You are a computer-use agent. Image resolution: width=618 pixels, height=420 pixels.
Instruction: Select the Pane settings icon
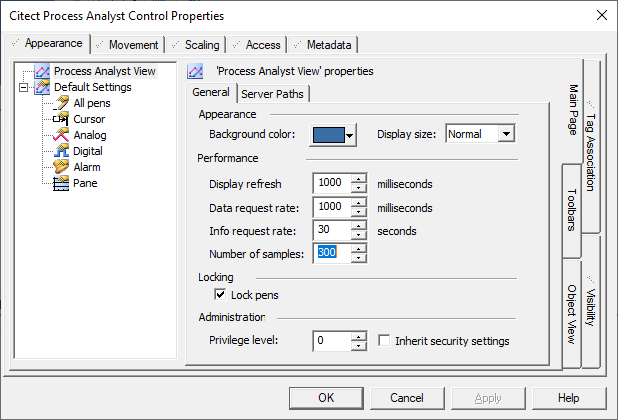coord(61,183)
